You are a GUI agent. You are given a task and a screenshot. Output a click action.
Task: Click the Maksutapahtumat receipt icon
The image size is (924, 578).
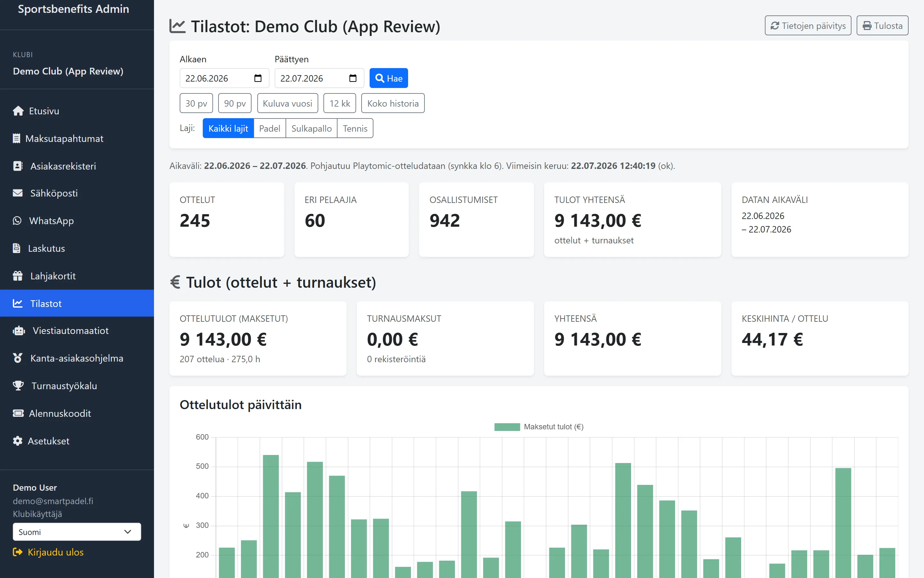pos(16,138)
